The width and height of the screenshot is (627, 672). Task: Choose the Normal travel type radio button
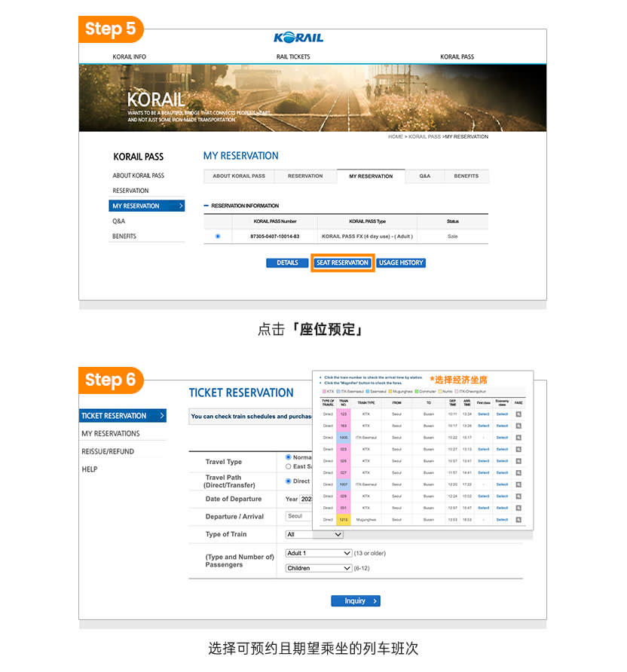[289, 457]
